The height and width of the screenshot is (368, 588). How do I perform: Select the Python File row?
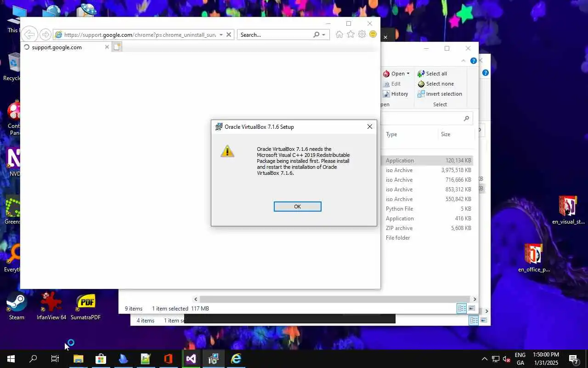pos(427,209)
